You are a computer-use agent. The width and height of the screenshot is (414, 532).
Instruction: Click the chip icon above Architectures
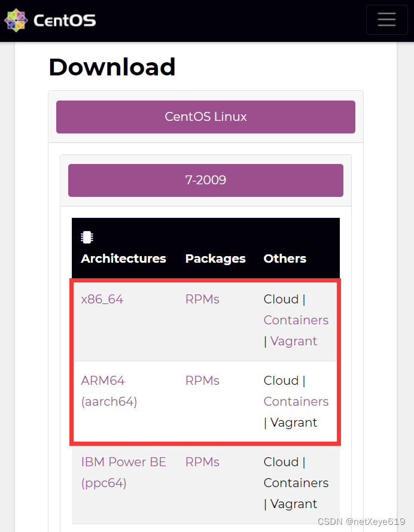point(87,237)
